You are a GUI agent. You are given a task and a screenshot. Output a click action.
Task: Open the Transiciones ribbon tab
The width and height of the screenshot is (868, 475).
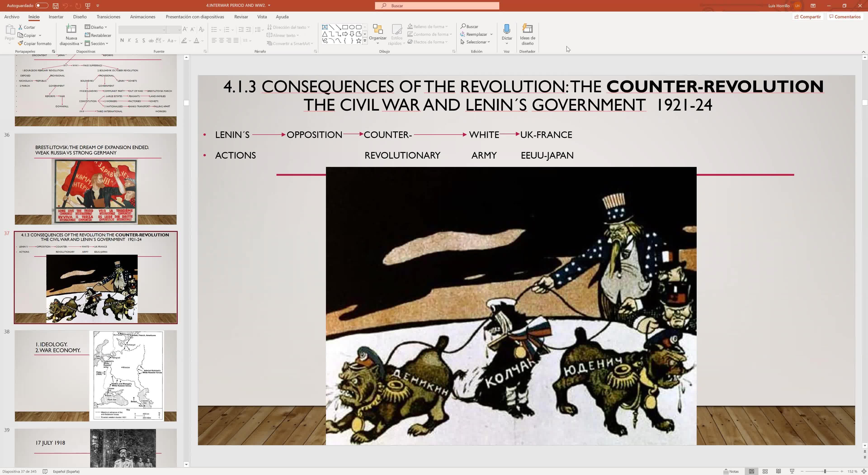pos(108,17)
